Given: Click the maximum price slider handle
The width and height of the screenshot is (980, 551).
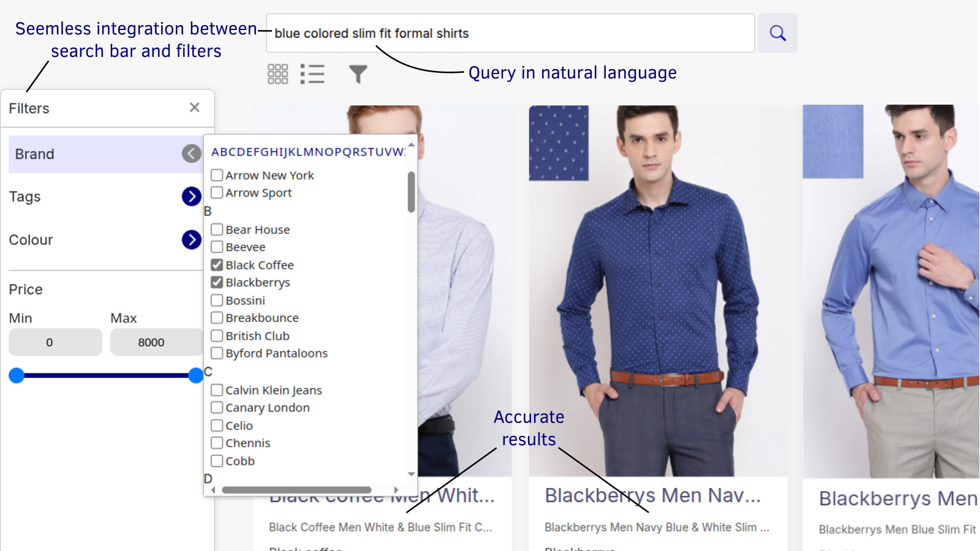Looking at the screenshot, I should (x=195, y=375).
